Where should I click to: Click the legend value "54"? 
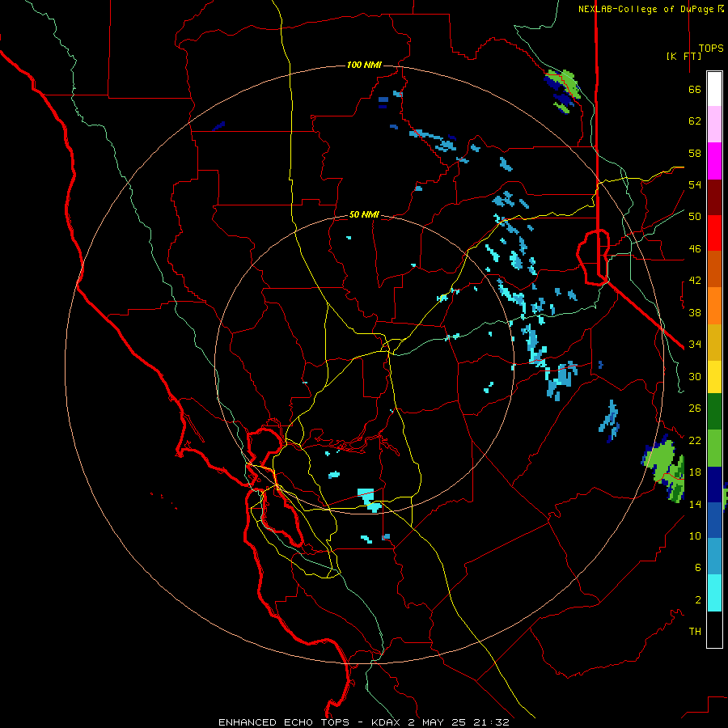pyautogui.click(x=695, y=184)
